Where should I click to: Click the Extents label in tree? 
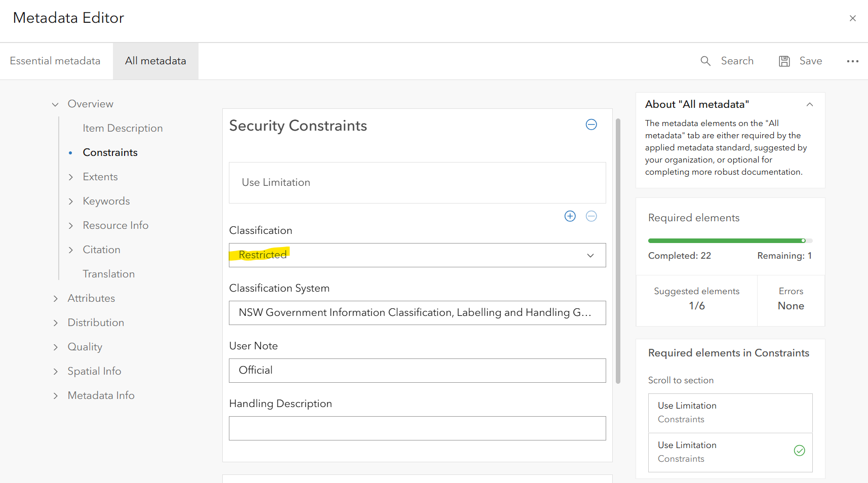click(x=100, y=177)
